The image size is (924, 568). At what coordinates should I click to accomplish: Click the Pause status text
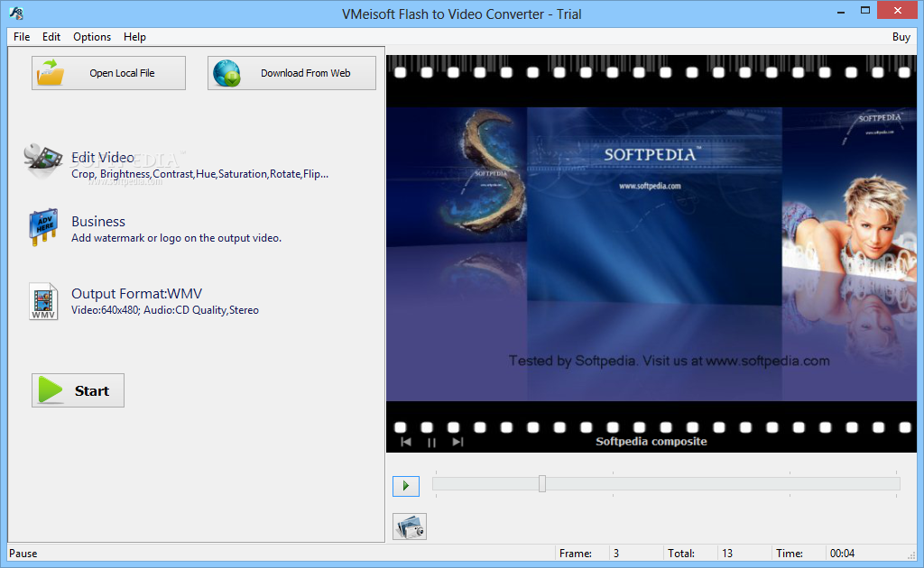tap(23, 554)
